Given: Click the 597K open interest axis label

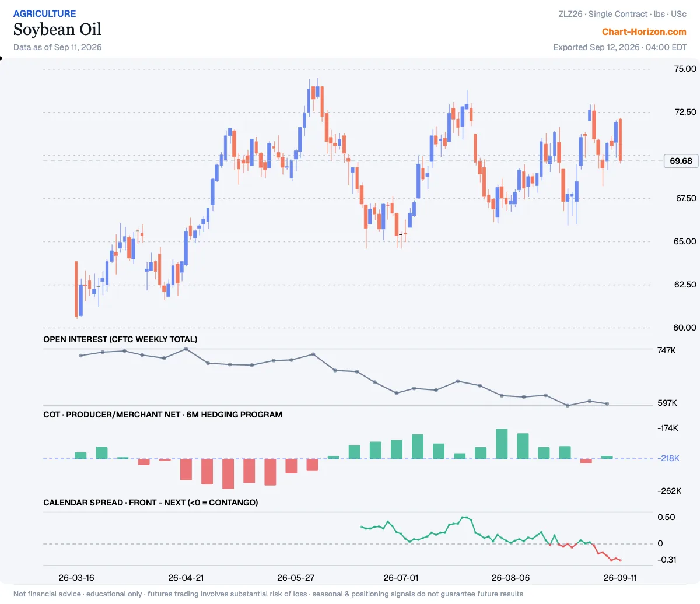Looking at the screenshot, I should (x=667, y=403).
